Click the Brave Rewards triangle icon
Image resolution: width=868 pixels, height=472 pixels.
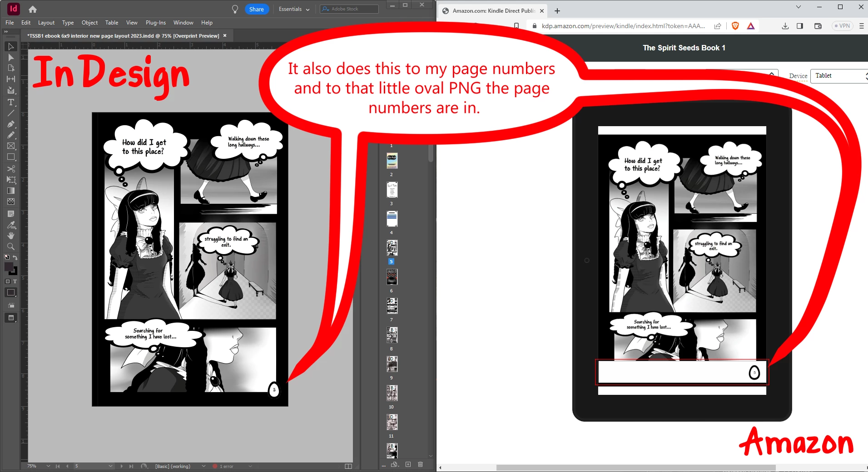[751, 26]
